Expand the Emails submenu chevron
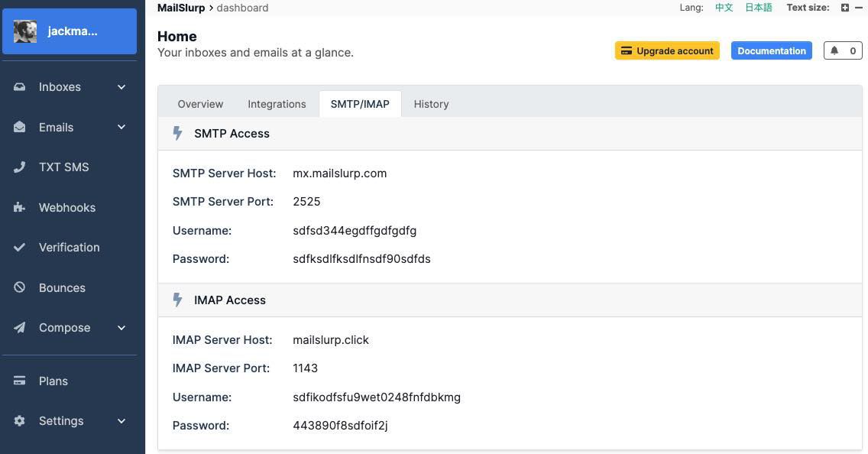This screenshot has height=454, width=868. 121,127
